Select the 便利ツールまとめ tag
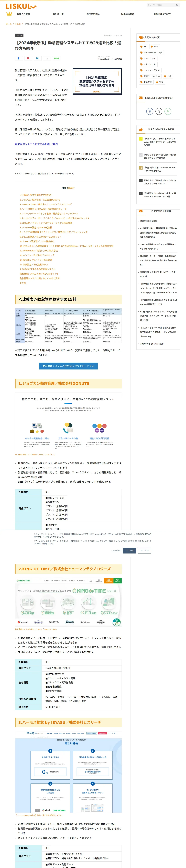186x868 pixels. point(150,76)
